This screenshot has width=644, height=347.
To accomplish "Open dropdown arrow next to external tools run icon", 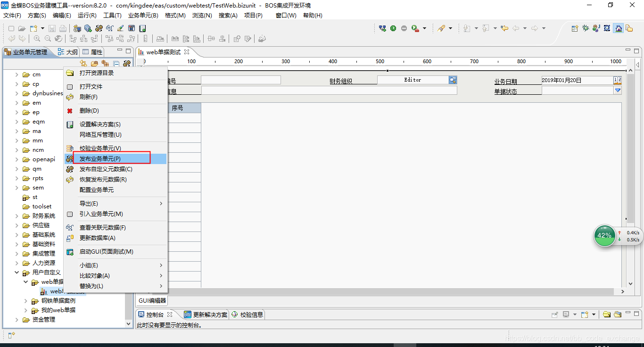I will [x=425, y=28].
